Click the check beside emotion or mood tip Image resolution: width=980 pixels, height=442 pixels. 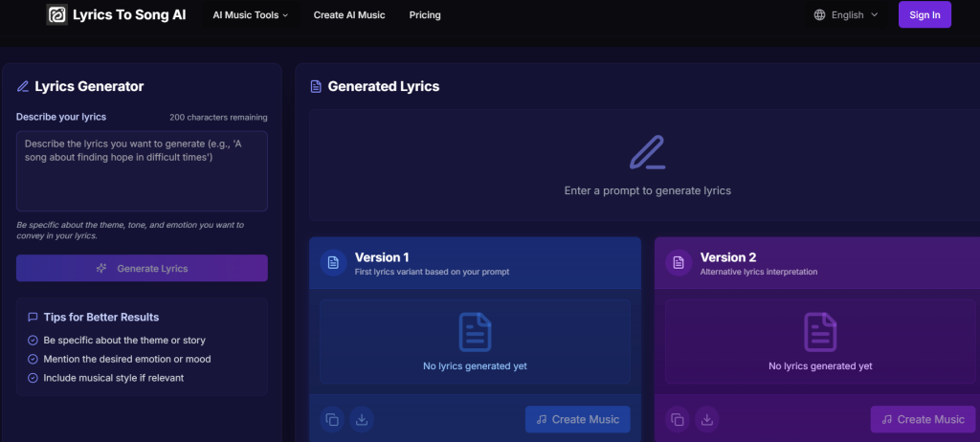33,359
